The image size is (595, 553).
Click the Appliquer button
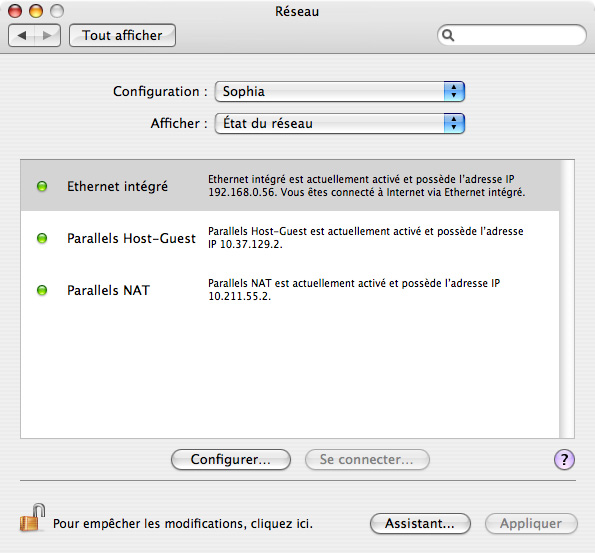(531, 524)
